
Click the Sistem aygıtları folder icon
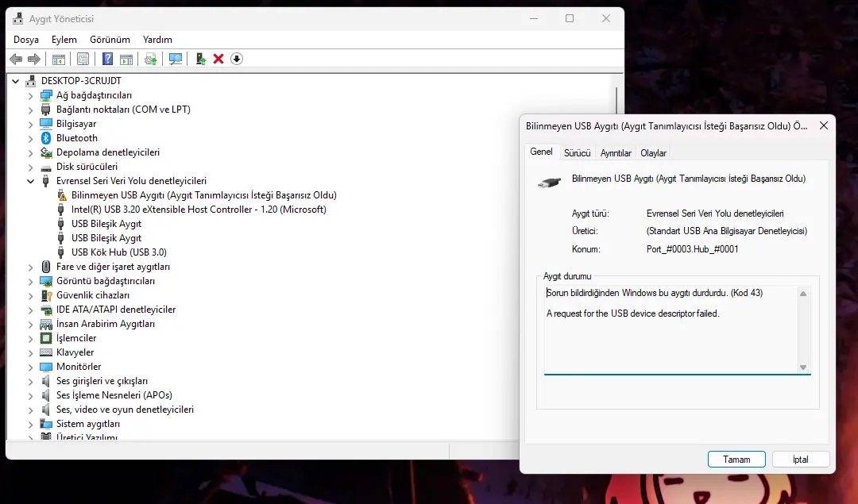[x=46, y=424]
